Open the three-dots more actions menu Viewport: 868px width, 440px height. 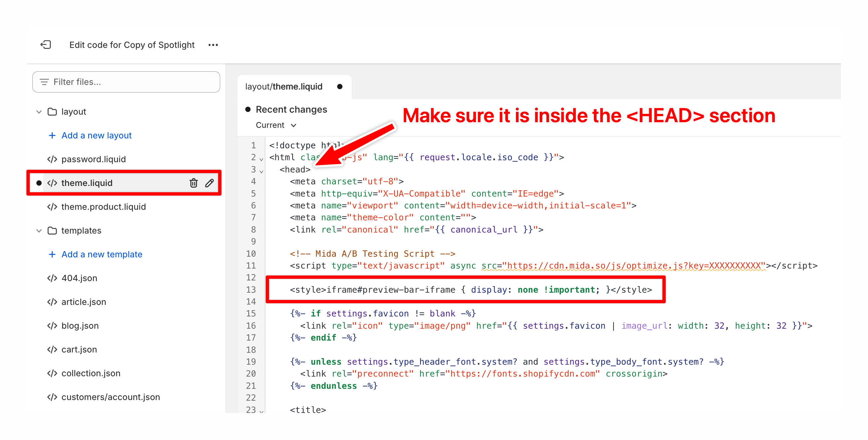pyautogui.click(x=213, y=45)
